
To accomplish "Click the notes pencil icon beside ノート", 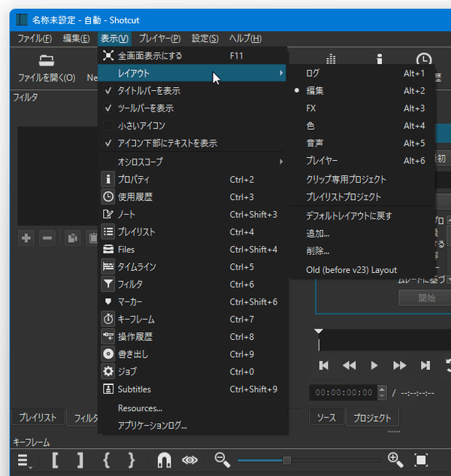I will [x=108, y=214].
